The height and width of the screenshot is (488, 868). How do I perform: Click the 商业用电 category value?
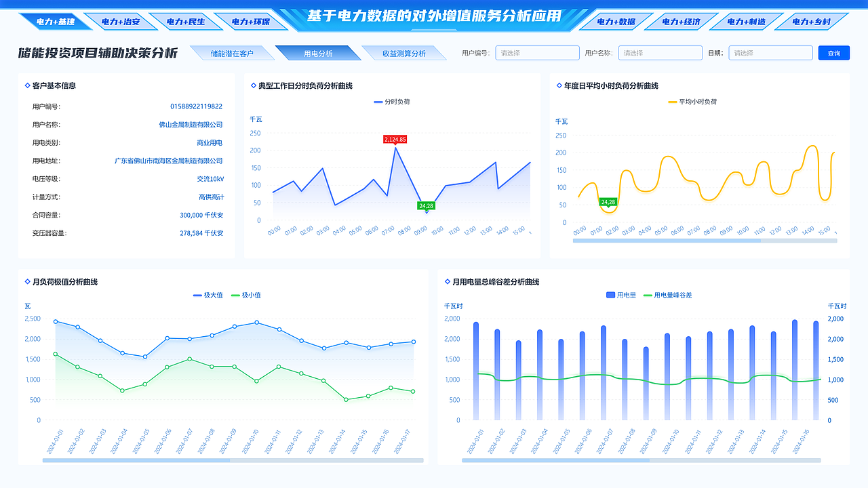210,143
